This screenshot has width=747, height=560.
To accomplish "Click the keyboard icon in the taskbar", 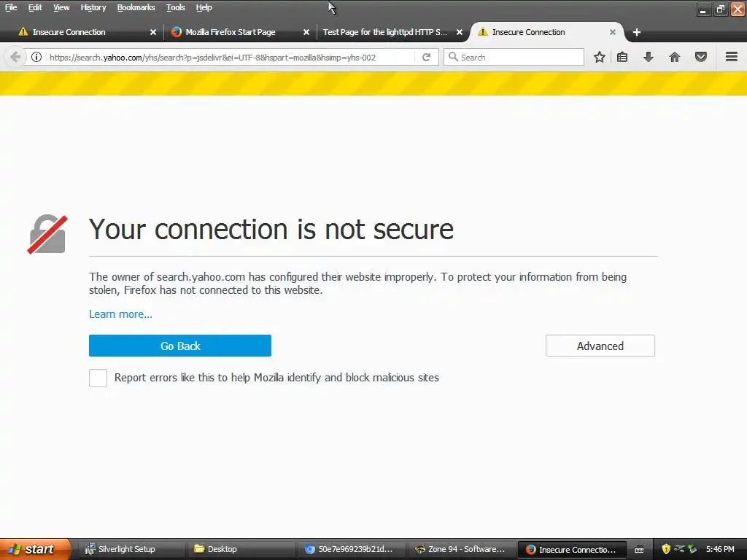I will click(x=639, y=550).
